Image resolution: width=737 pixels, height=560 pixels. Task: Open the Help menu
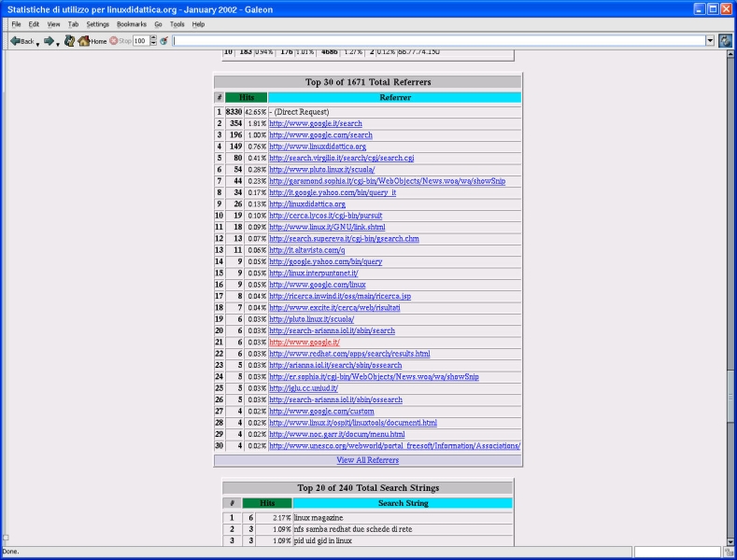(x=198, y=24)
